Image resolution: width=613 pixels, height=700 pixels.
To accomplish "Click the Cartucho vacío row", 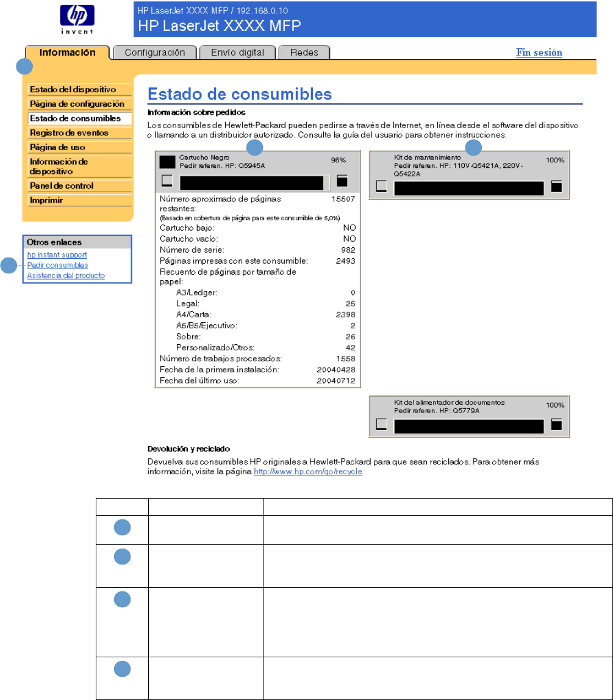I will pyautogui.click(x=258, y=239).
